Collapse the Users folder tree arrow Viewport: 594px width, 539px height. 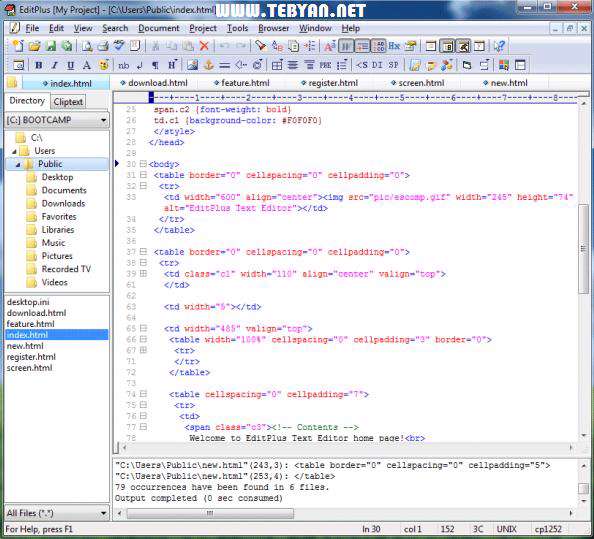coord(14,151)
